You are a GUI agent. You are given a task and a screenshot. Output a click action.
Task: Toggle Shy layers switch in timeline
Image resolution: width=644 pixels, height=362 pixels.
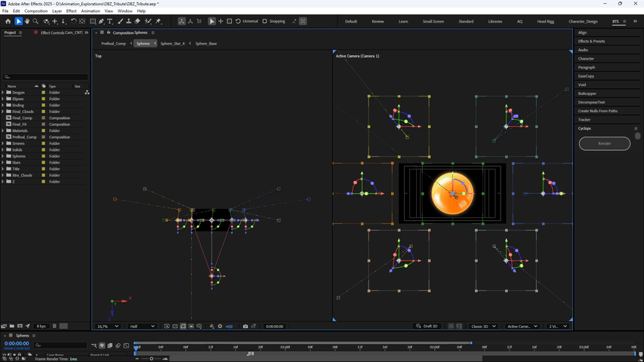(x=102, y=345)
